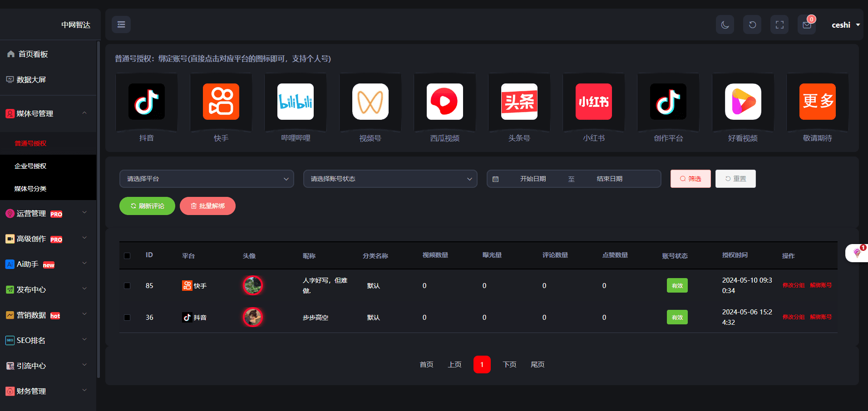Click the Kuaishou platform icon
This screenshot has width=868, height=411.
tap(221, 102)
